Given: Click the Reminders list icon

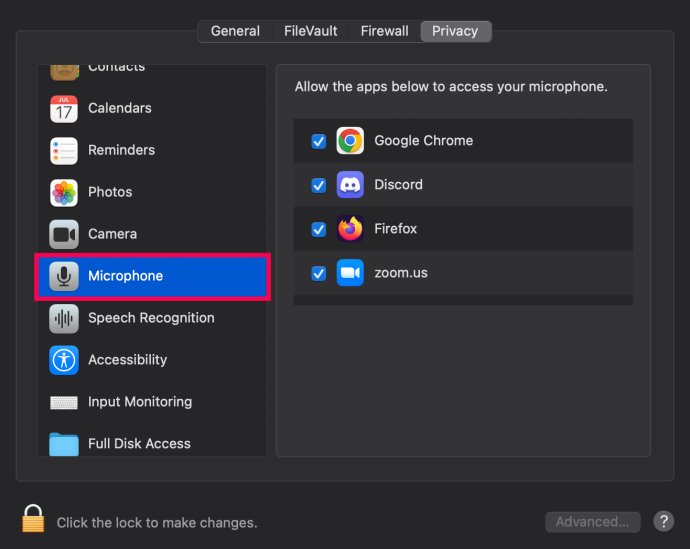Looking at the screenshot, I should (64, 150).
